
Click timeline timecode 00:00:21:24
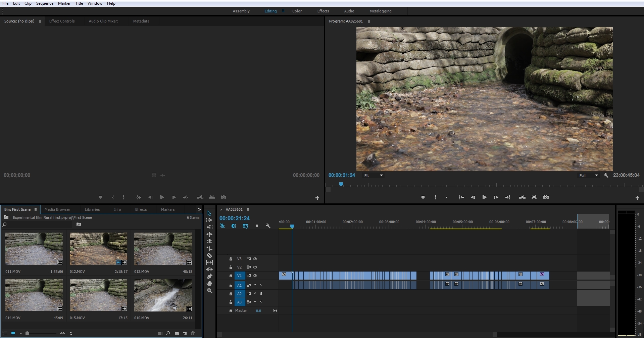click(235, 218)
